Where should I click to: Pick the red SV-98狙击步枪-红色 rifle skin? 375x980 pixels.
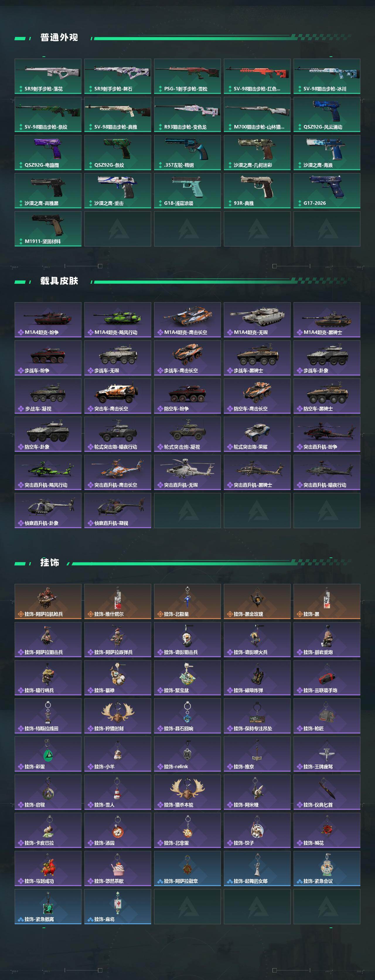[x=257, y=76]
